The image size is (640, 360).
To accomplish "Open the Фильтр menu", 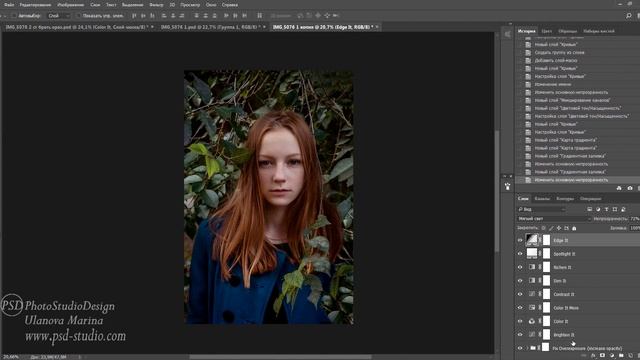I will (156, 5).
